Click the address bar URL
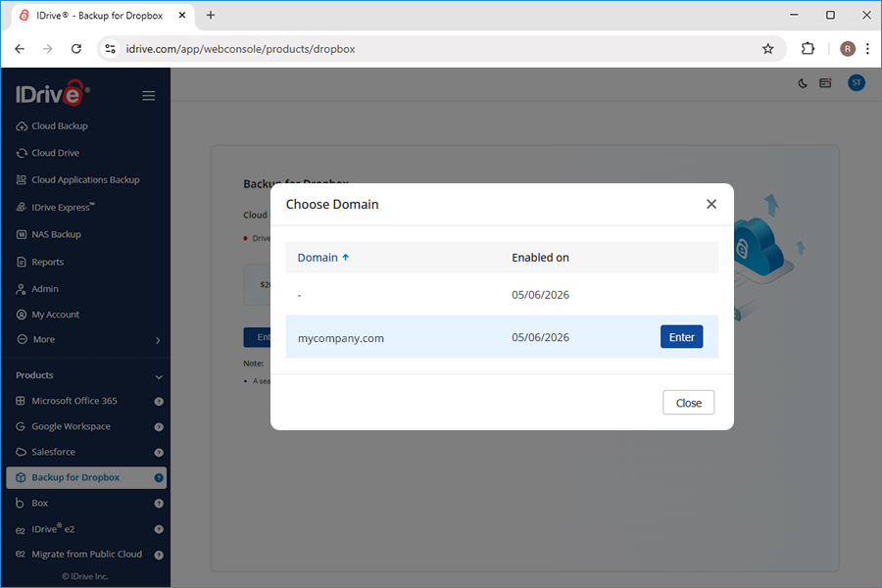The width and height of the screenshot is (882, 588). tap(240, 49)
